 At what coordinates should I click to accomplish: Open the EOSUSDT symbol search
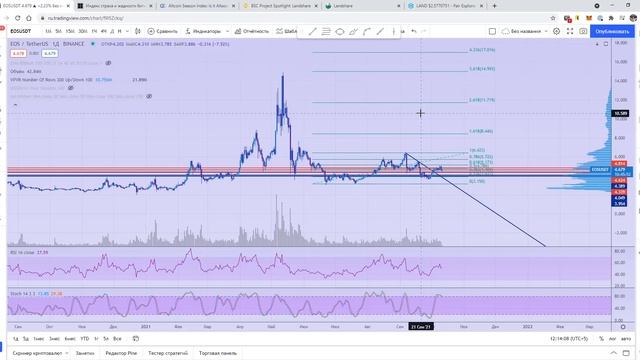21,31
